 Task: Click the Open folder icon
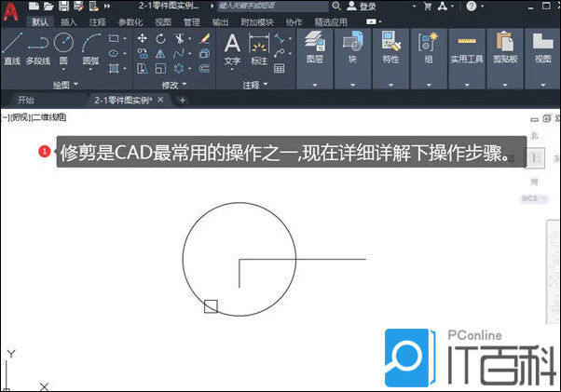pyautogui.click(x=48, y=7)
